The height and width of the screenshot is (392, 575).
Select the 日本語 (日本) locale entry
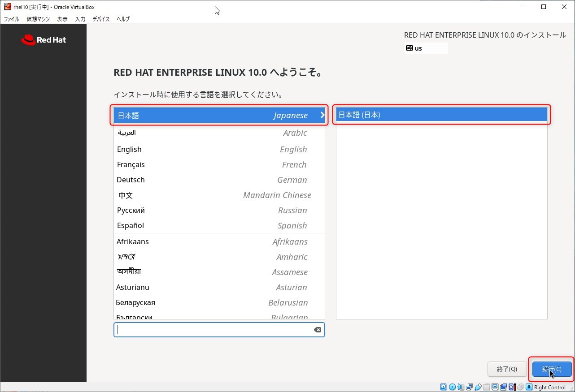coord(441,115)
